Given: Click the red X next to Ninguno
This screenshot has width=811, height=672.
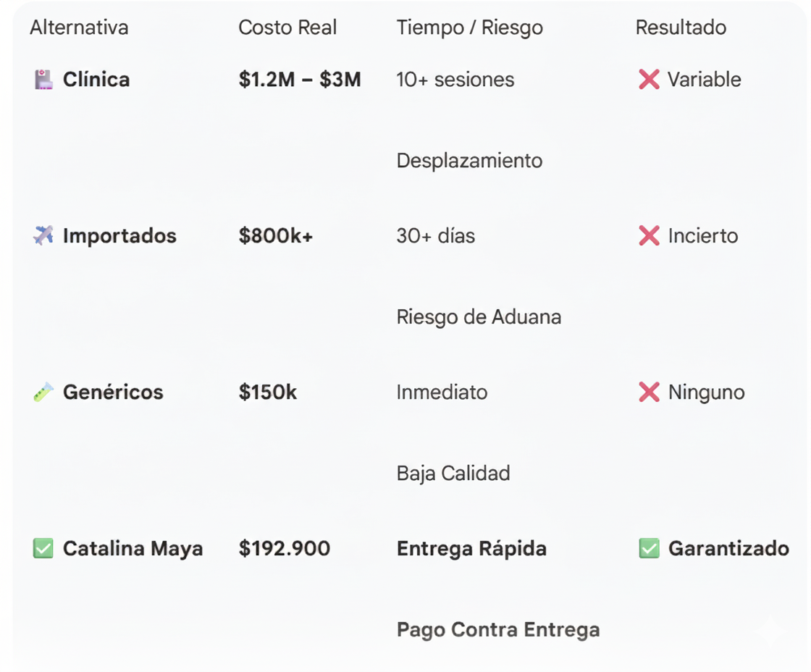Looking at the screenshot, I should 649,392.
